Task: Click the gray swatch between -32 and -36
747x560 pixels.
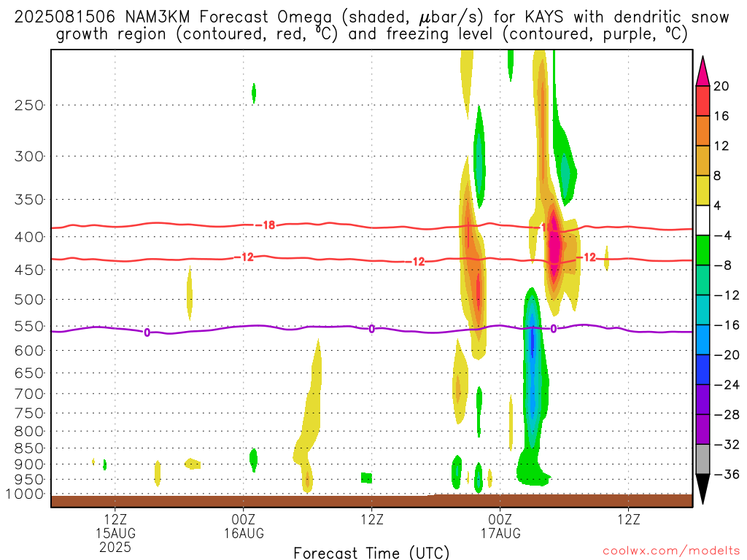Action: click(x=703, y=459)
